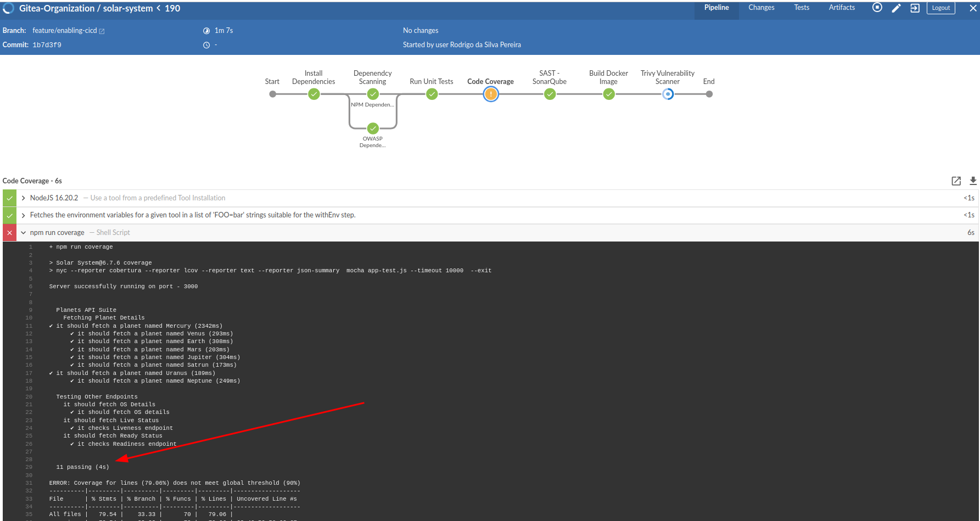Click the Logout button

pos(941,8)
